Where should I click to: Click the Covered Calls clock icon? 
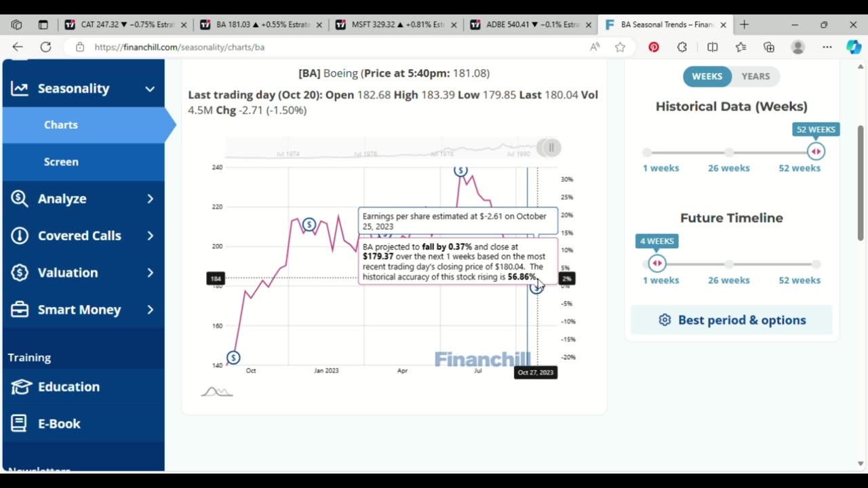click(x=20, y=235)
